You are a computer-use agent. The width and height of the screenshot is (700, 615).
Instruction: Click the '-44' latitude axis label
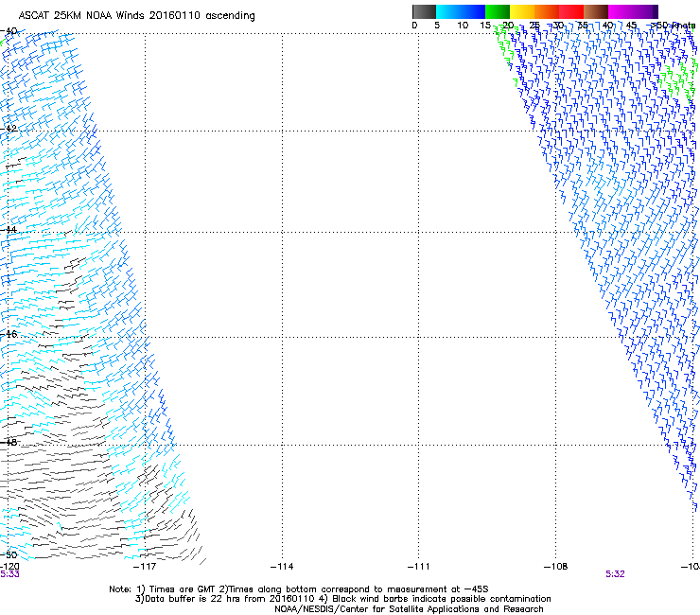tap(9, 230)
